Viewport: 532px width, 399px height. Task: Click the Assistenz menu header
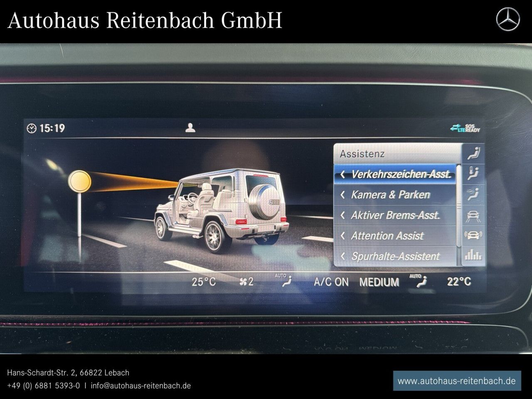[397, 154]
